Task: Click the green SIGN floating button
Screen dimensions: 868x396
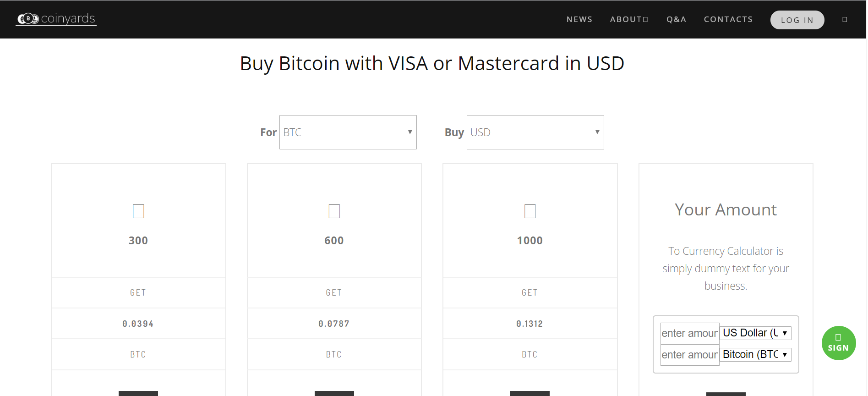Action: (x=838, y=343)
